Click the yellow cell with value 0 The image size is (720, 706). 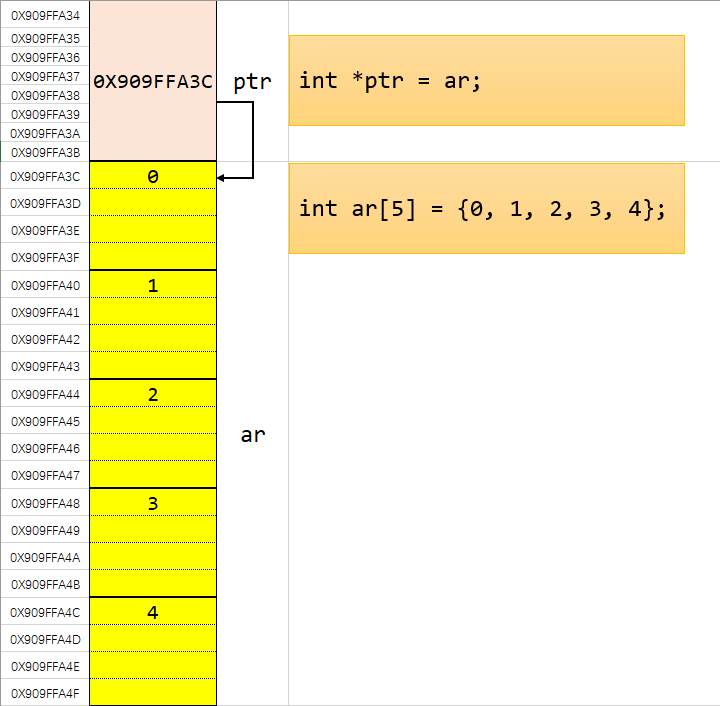tap(153, 176)
